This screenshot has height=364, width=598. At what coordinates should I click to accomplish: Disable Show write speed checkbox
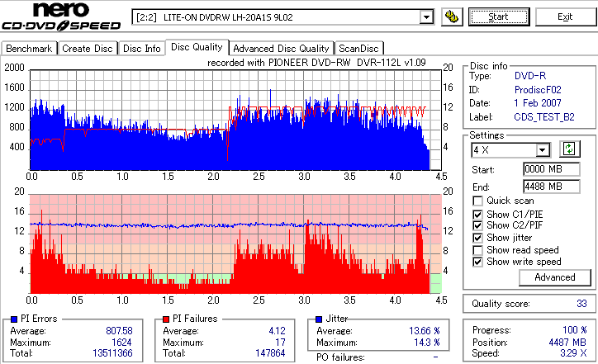coord(477,262)
